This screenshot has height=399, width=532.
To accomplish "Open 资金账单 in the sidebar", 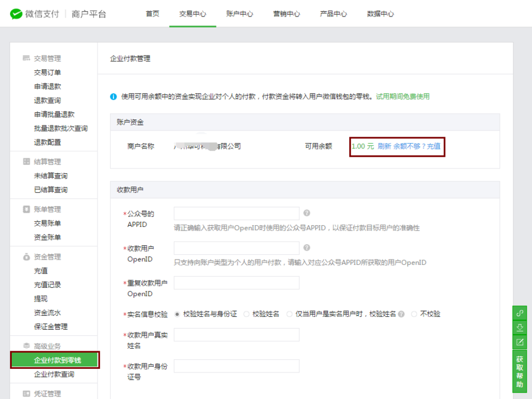I will coord(47,237).
